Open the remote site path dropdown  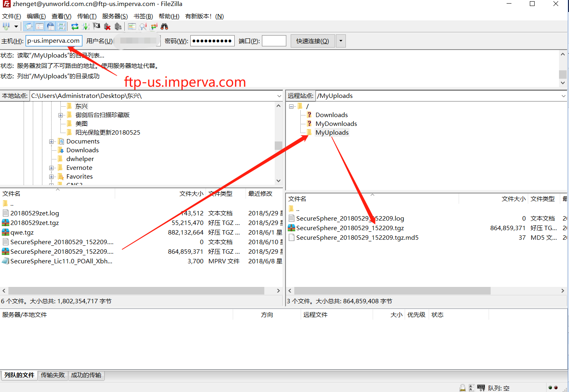[x=563, y=96]
